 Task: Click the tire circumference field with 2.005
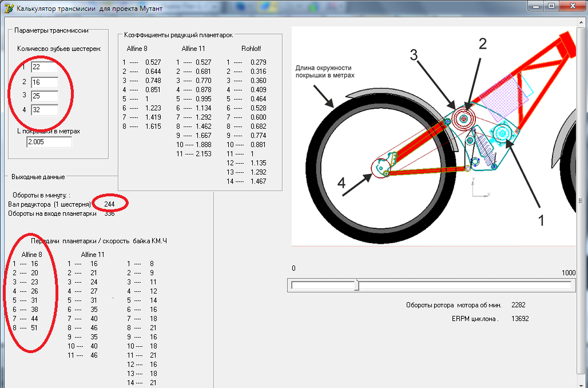pos(49,142)
